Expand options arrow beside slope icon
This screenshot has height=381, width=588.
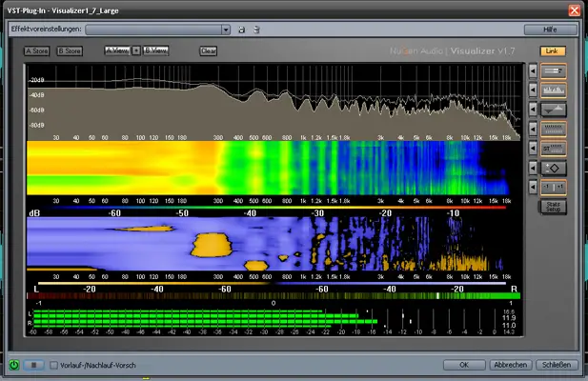coord(533,110)
